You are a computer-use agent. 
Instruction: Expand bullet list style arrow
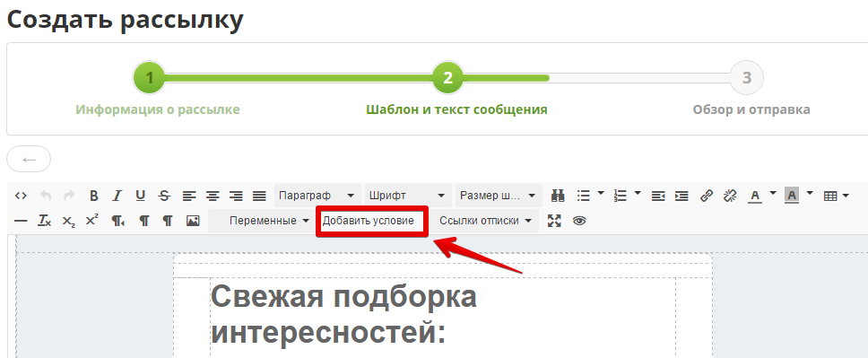[x=601, y=194]
